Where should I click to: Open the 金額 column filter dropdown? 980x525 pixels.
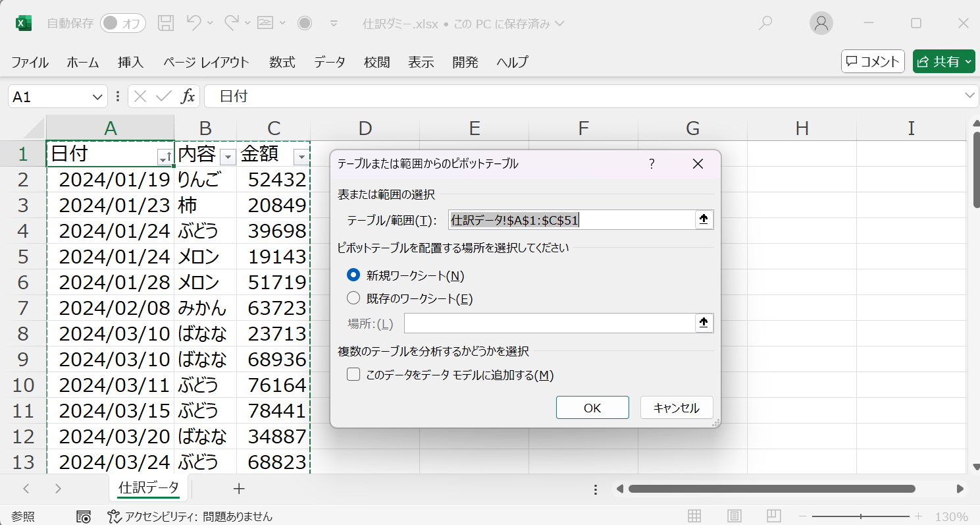coord(301,156)
